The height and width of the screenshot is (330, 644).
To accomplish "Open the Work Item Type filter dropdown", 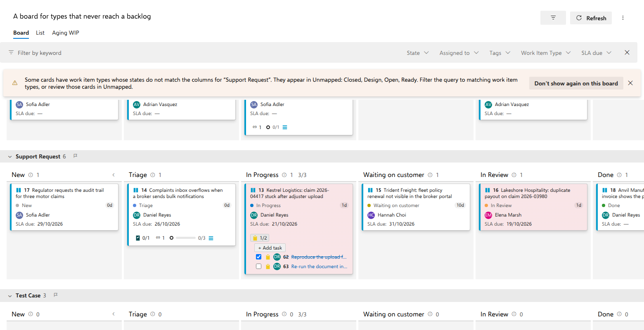I will [x=546, y=53].
